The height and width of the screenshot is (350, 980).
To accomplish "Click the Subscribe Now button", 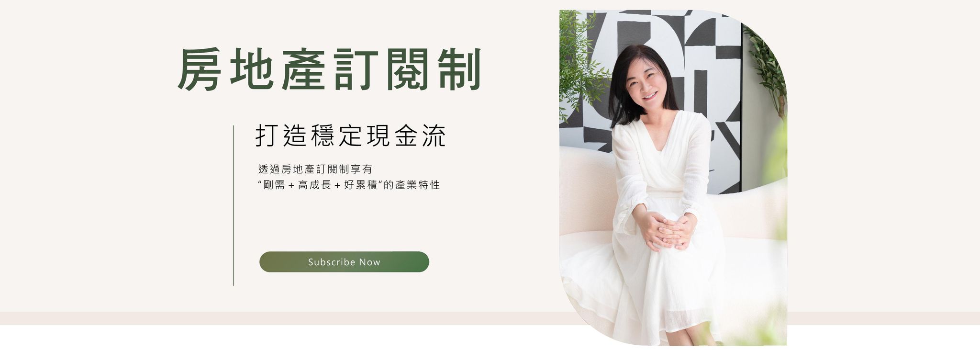I will click(344, 262).
